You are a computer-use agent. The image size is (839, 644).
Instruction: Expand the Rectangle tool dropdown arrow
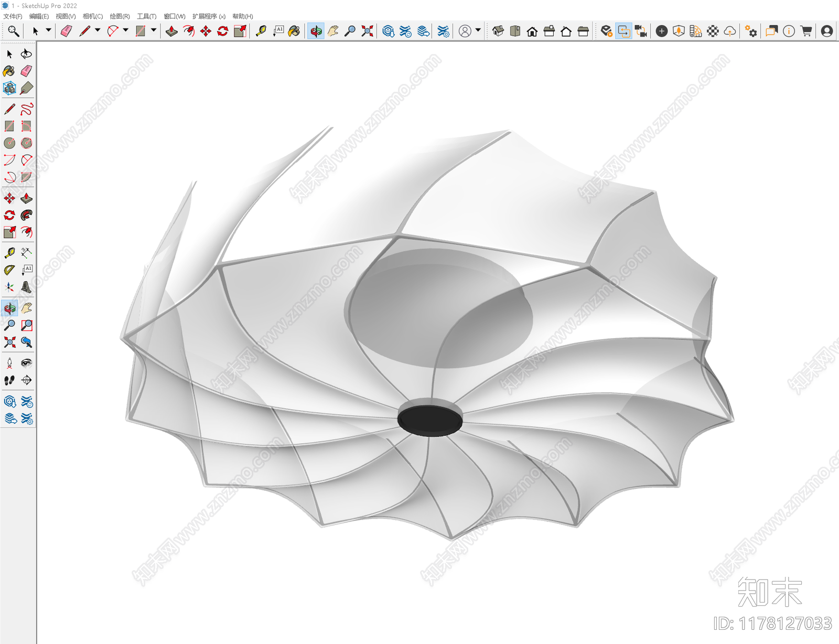tap(154, 30)
